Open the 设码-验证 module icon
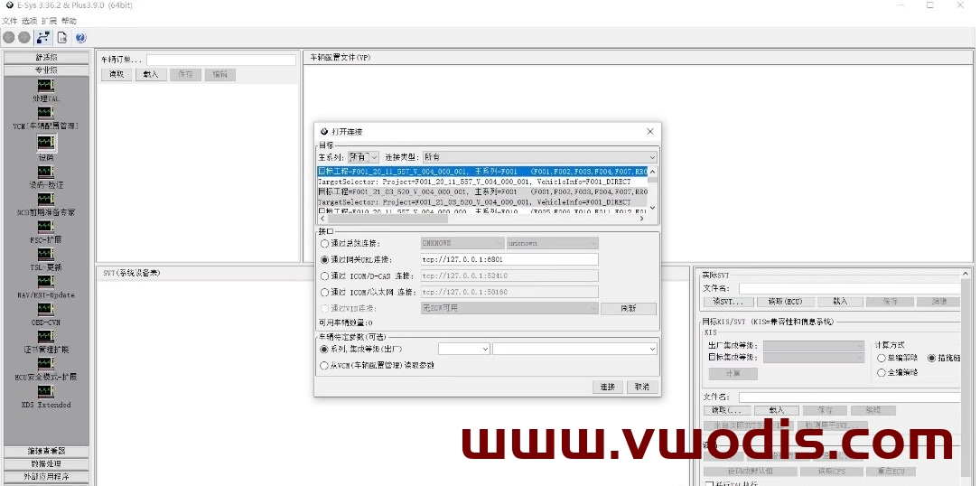The height and width of the screenshot is (486, 980). [46, 172]
